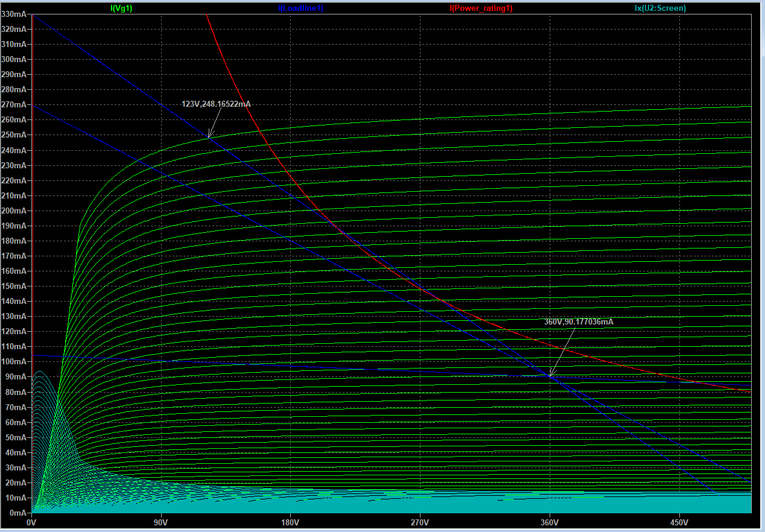Screen dimensions: 765x532
Task: Select the I(Loadline1) trace label
Action: pos(300,8)
